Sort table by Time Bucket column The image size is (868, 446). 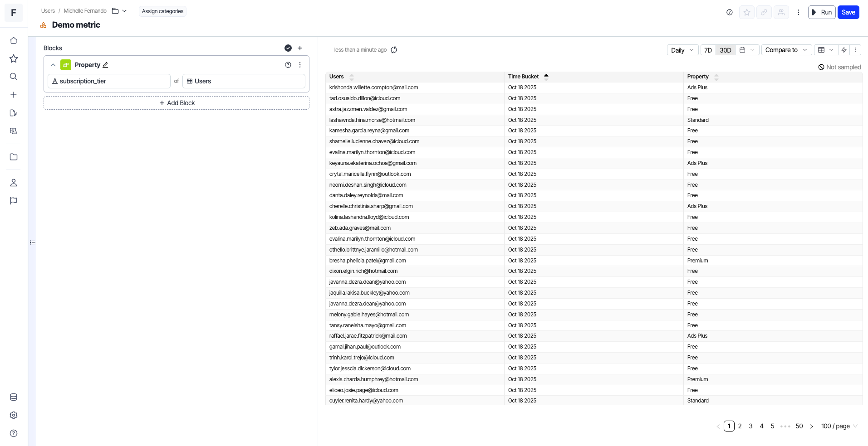coord(524,77)
